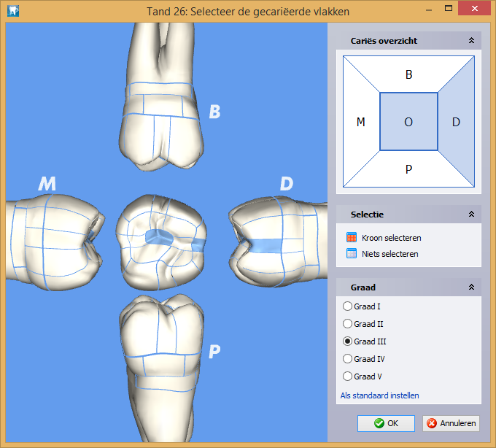Confirm with the OK button

386,423
